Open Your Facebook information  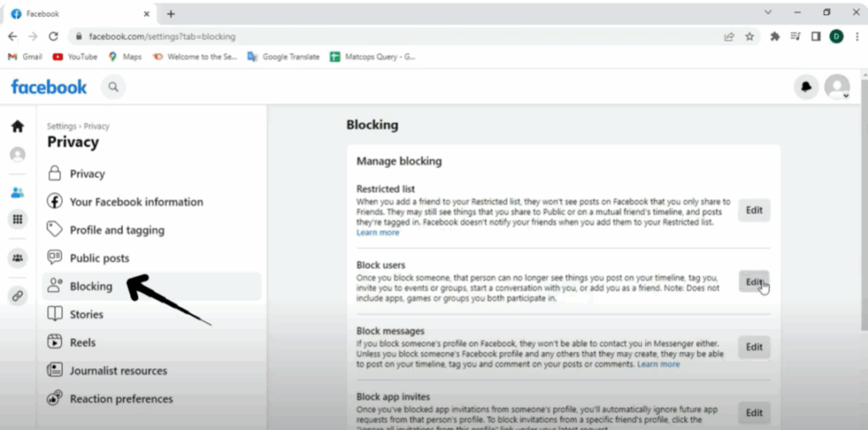pyautogui.click(x=151, y=202)
